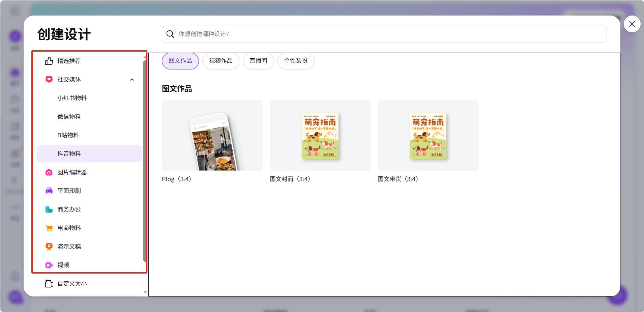Open the Plog (3:4) template thumbnail
This screenshot has height=312, width=644.
[212, 135]
